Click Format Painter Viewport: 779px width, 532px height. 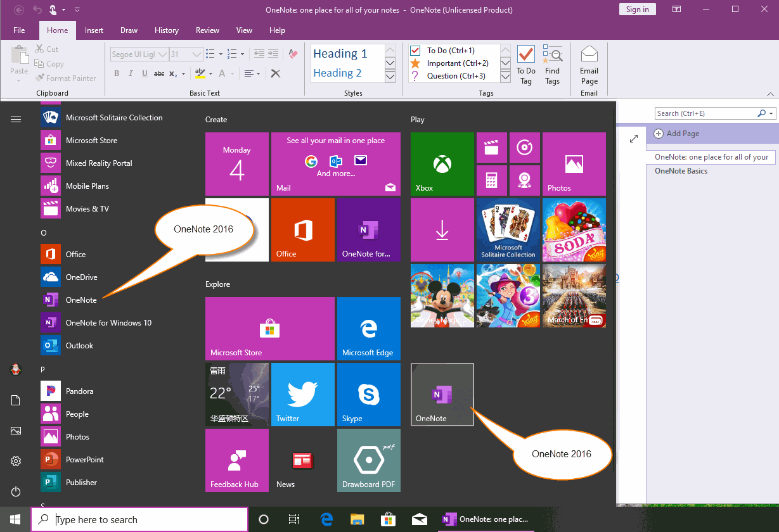pyautogui.click(x=65, y=79)
